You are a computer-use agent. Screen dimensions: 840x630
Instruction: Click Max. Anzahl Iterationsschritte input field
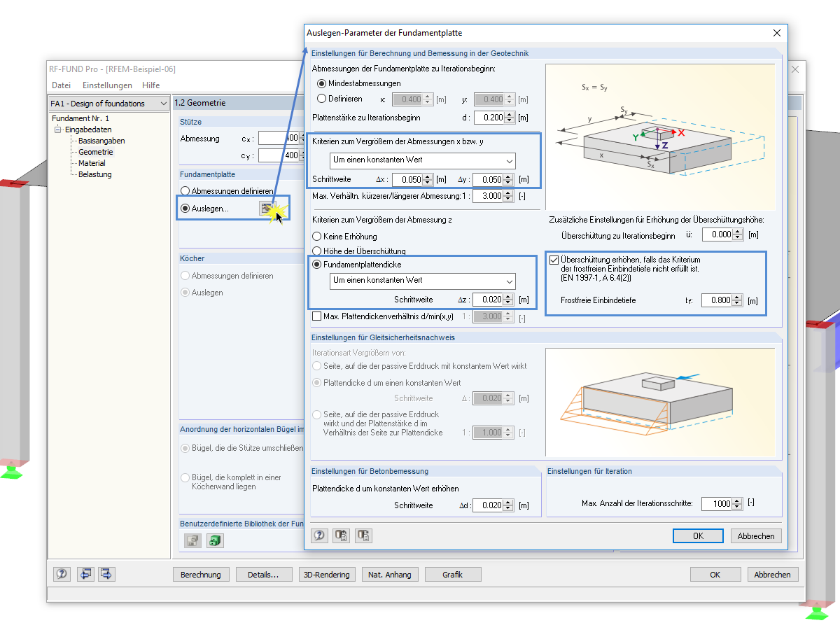point(717,504)
